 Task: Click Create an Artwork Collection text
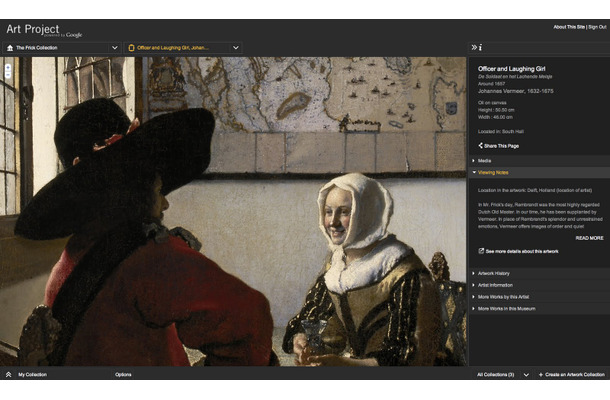pyautogui.click(x=575, y=375)
